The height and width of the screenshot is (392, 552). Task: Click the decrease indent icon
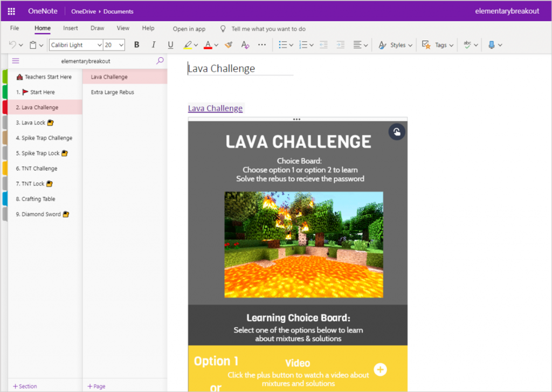pos(323,45)
